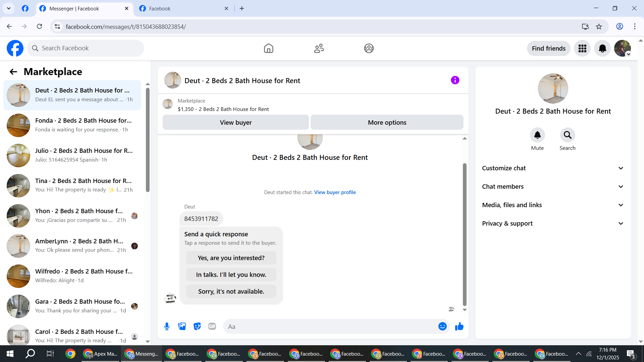Open Windows taskbar search
The height and width of the screenshot is (362, 644).
point(30,354)
